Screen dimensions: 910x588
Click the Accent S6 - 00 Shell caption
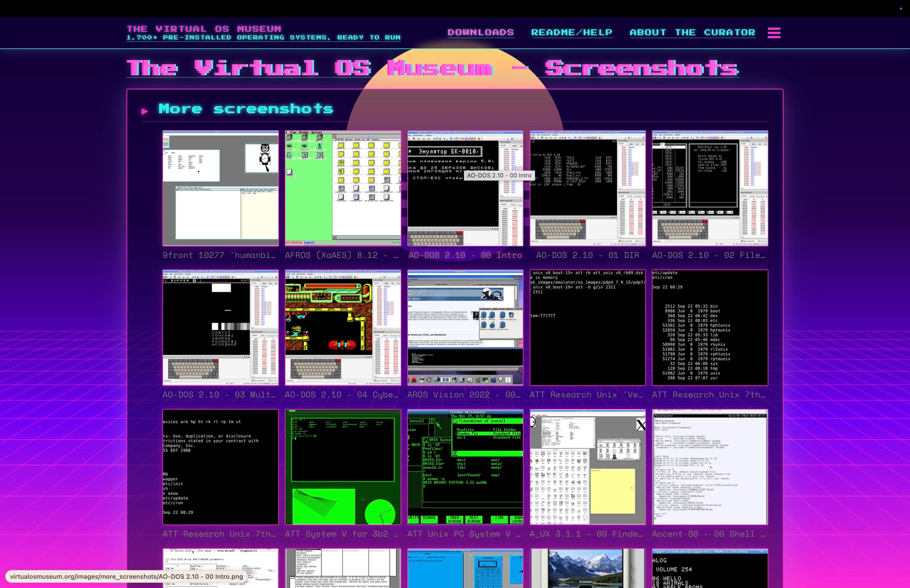[x=709, y=534]
